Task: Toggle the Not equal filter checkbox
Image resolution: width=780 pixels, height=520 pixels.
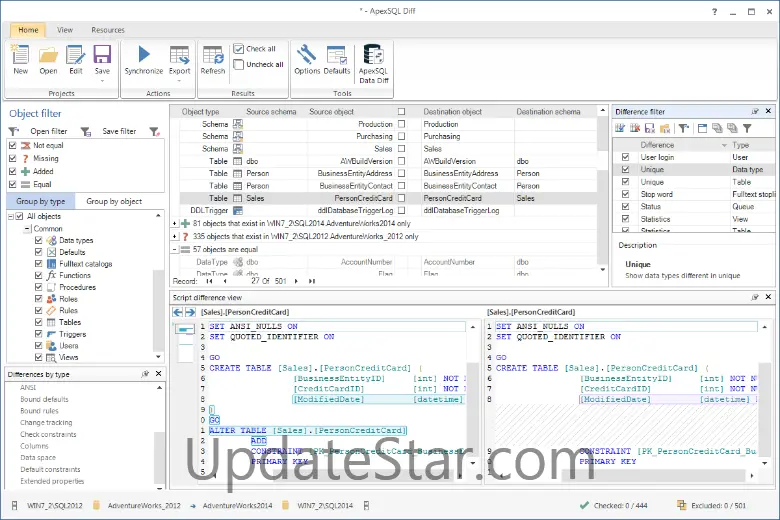Action: (x=13, y=145)
